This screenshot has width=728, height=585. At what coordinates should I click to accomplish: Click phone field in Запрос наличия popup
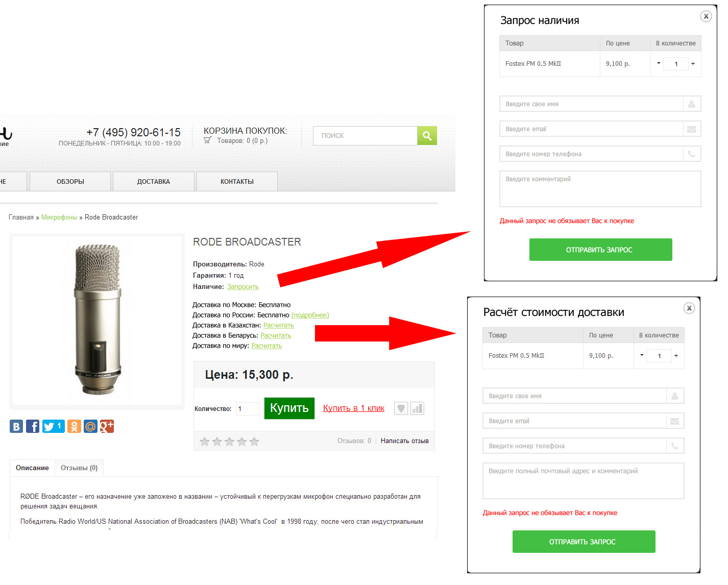[x=600, y=154]
